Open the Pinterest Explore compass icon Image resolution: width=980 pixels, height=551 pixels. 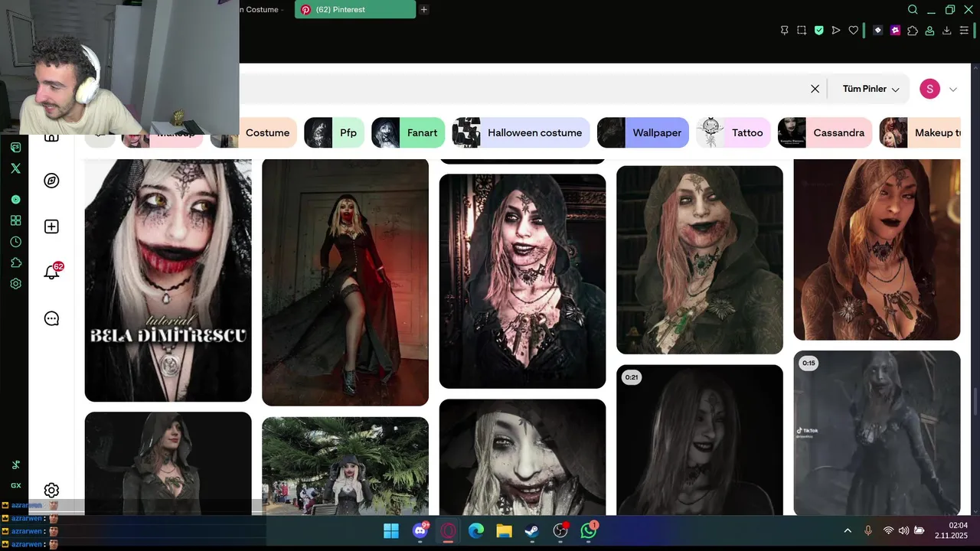(x=51, y=181)
